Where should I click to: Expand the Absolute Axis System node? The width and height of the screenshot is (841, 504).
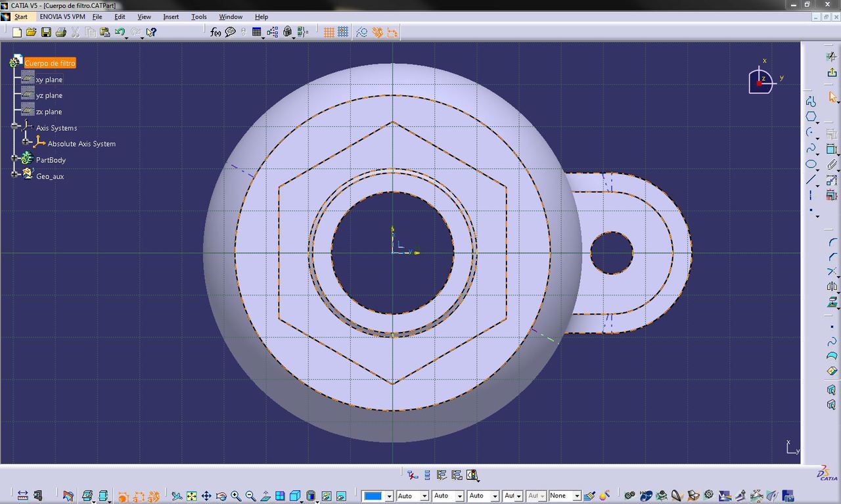tap(26, 142)
